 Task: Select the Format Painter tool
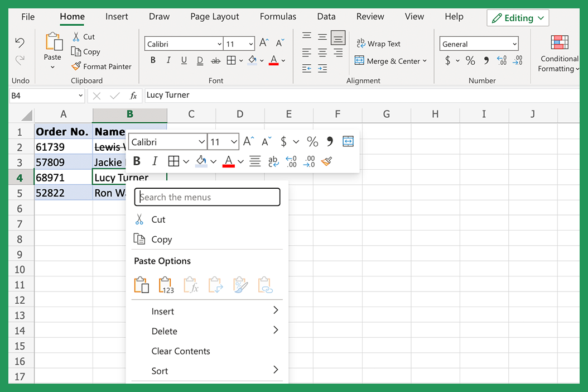(x=102, y=66)
